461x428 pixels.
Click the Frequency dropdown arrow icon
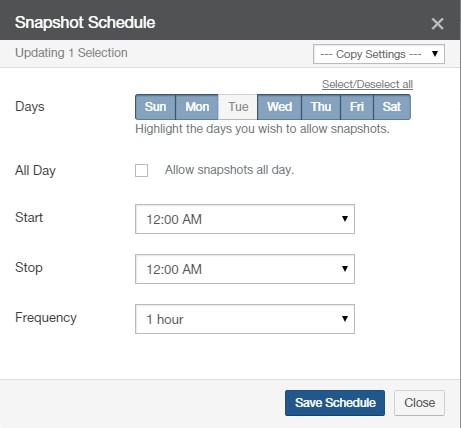pyautogui.click(x=345, y=319)
